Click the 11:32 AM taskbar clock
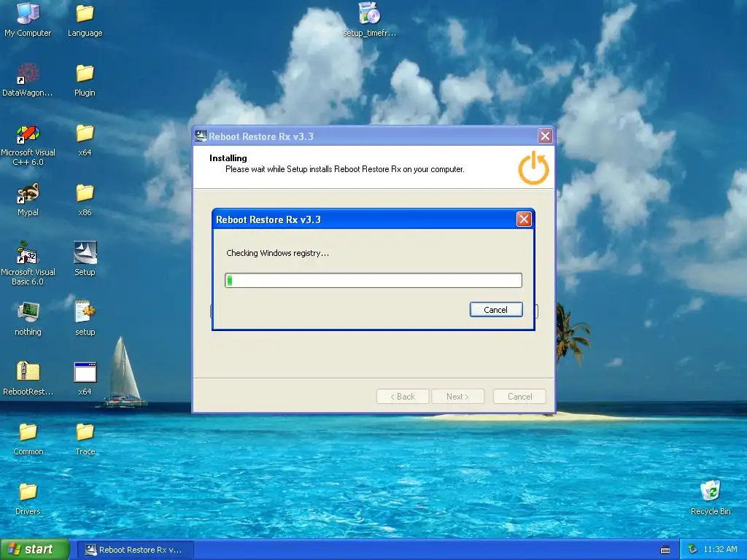Screen dimensions: 747x560 [720, 549]
